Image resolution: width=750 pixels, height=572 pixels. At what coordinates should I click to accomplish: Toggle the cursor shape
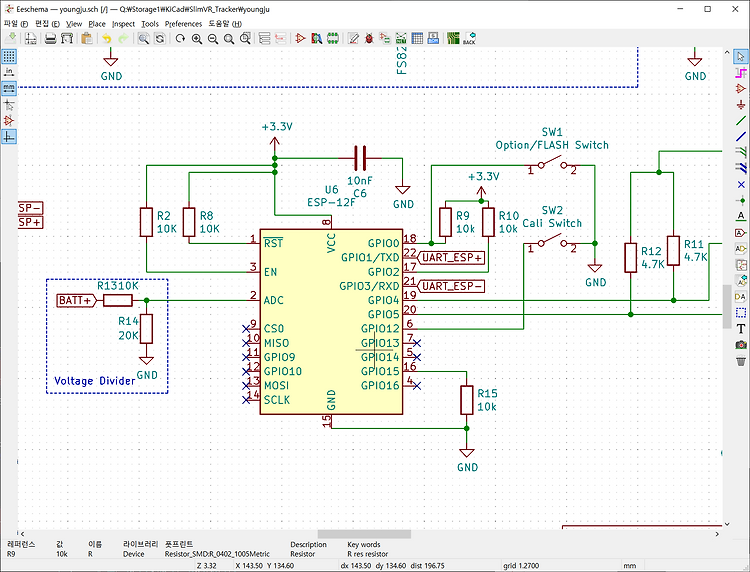tap(9, 104)
